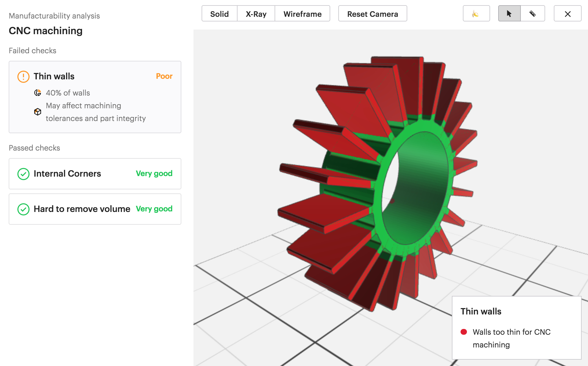Click the green check icon for Internal Corners
The height and width of the screenshot is (366, 588).
pyautogui.click(x=23, y=174)
